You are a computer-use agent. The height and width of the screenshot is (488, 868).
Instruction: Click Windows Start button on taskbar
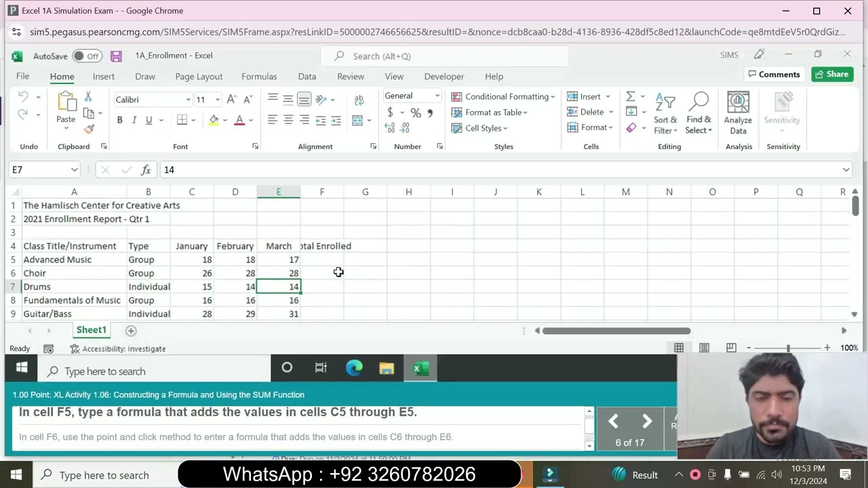[16, 475]
